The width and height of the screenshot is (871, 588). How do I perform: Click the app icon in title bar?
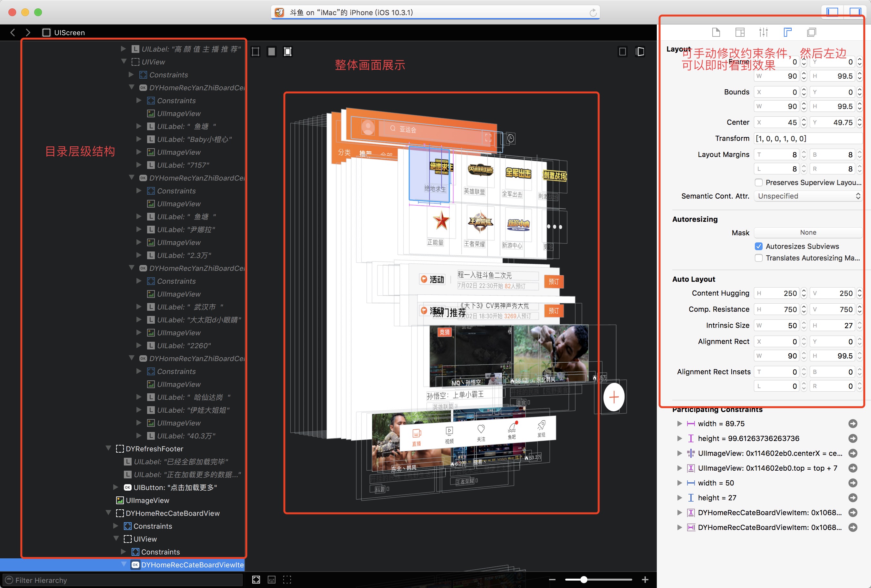pyautogui.click(x=279, y=13)
